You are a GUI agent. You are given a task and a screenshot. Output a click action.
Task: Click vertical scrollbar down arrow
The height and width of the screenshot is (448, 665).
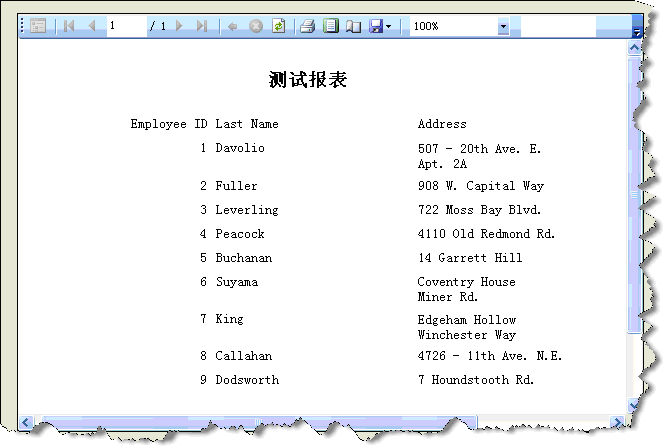coord(634,405)
